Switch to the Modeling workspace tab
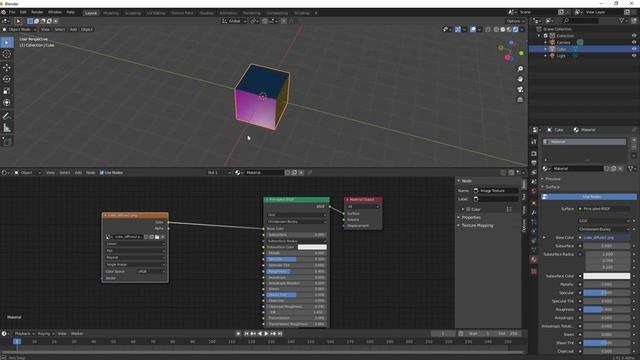The image size is (640, 360). coord(111,13)
